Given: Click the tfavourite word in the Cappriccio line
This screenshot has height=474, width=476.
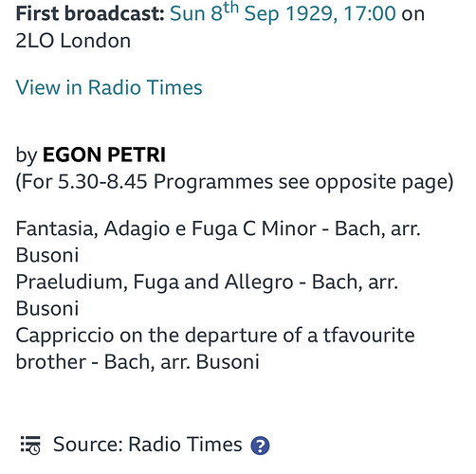Looking at the screenshot, I should (x=369, y=335).
